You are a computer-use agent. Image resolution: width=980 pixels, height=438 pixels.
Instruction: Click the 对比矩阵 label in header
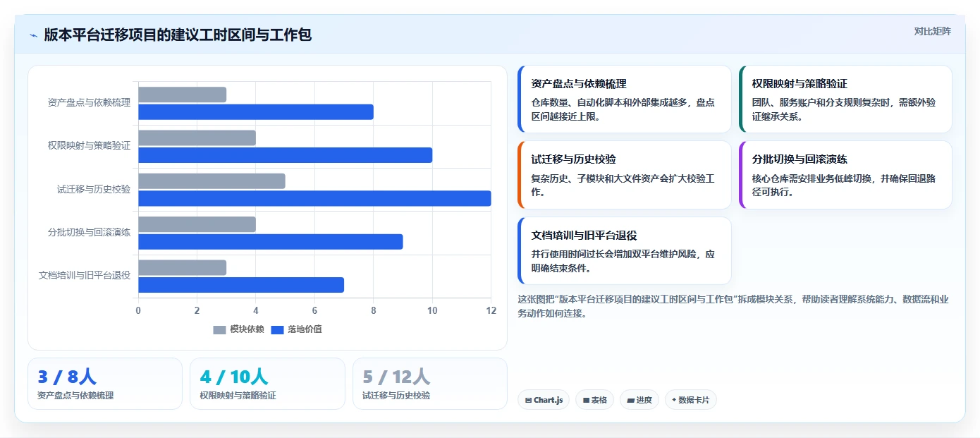pos(932,31)
